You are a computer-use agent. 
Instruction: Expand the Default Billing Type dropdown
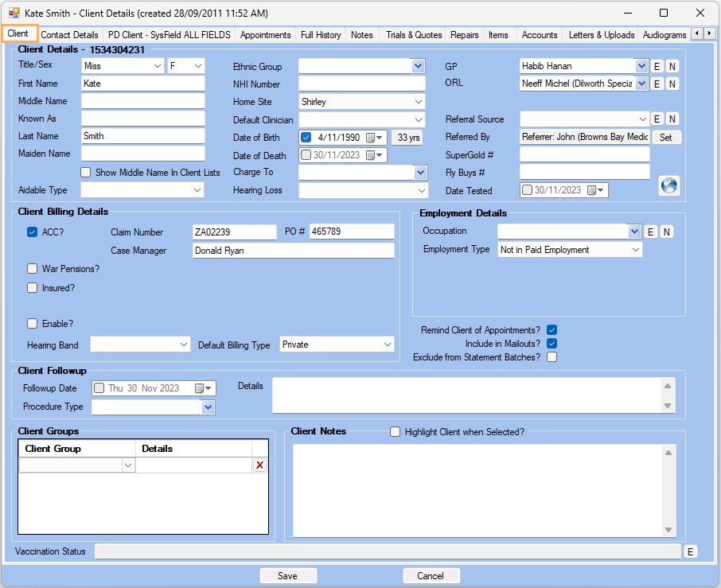[x=387, y=345]
